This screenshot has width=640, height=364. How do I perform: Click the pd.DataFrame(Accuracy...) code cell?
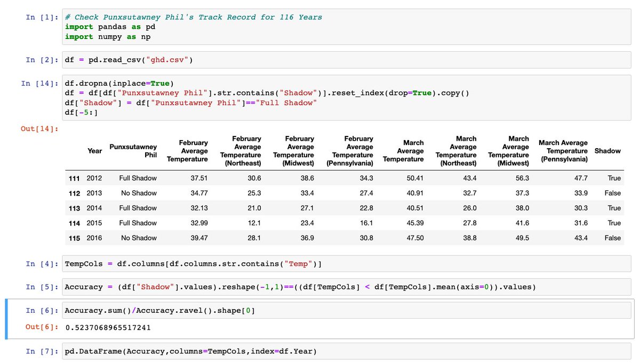pyautogui.click(x=348, y=351)
